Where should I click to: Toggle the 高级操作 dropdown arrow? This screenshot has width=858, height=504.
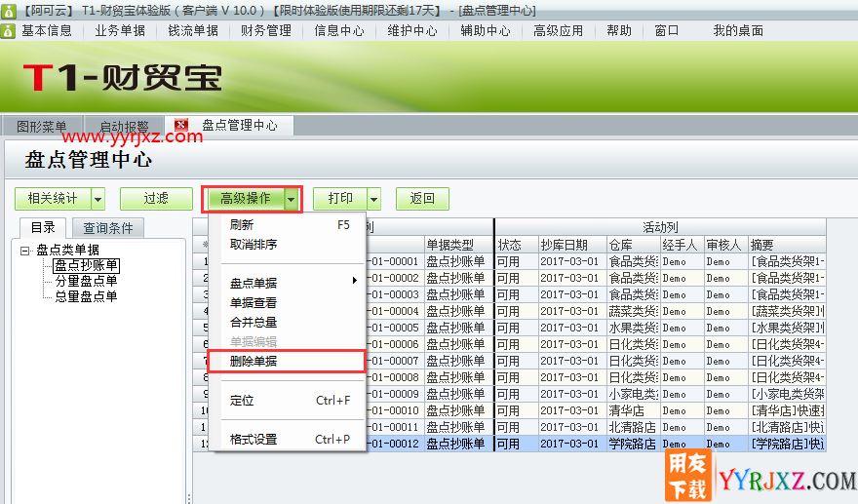pos(292,199)
